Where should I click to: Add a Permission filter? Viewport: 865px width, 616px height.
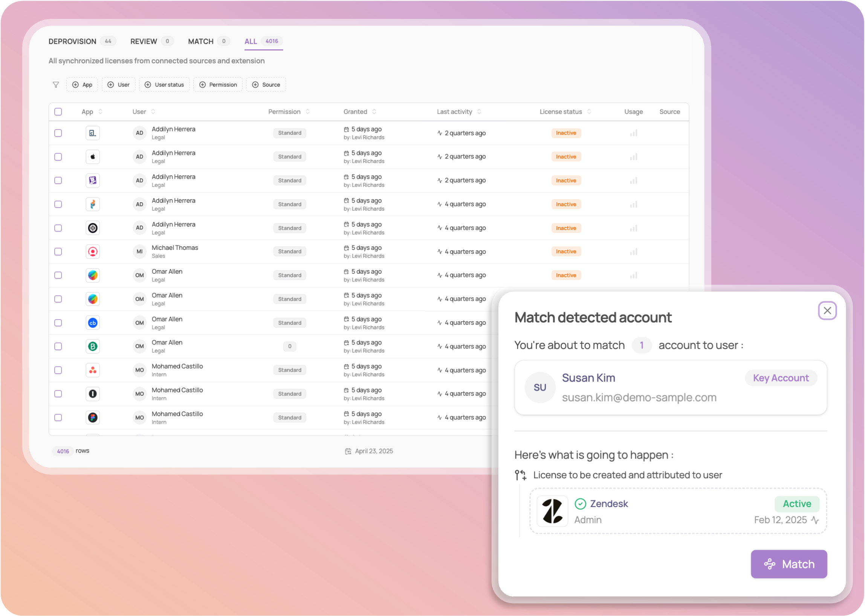click(x=218, y=85)
